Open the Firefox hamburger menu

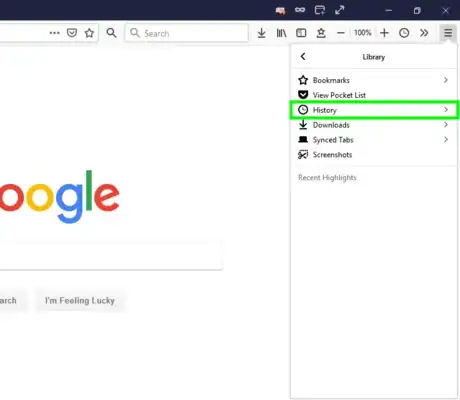pyautogui.click(x=448, y=33)
